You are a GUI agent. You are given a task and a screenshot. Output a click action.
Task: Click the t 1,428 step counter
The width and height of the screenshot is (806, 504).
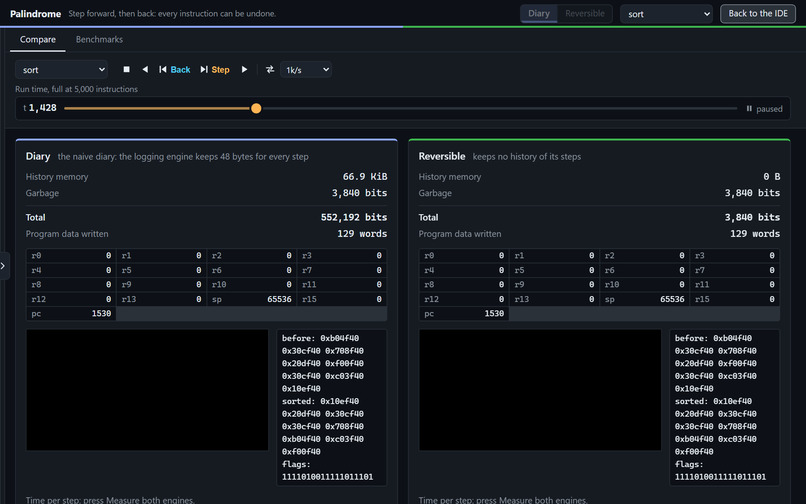coord(40,108)
